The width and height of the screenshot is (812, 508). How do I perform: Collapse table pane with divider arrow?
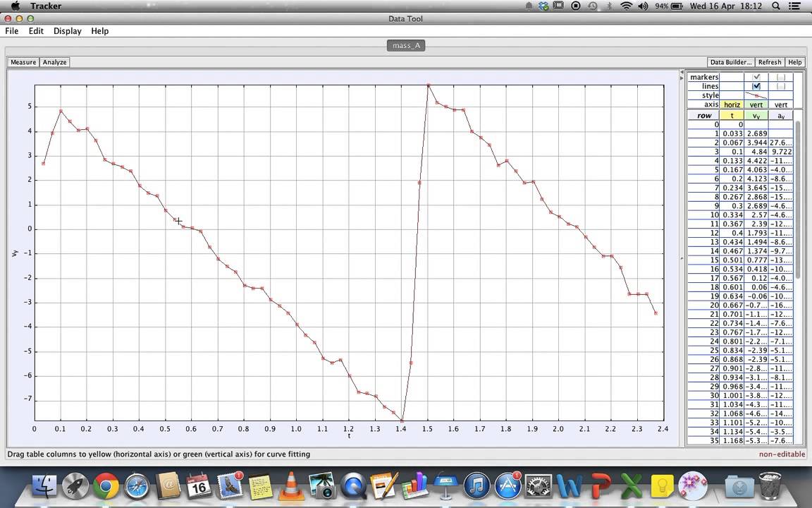[x=682, y=78]
